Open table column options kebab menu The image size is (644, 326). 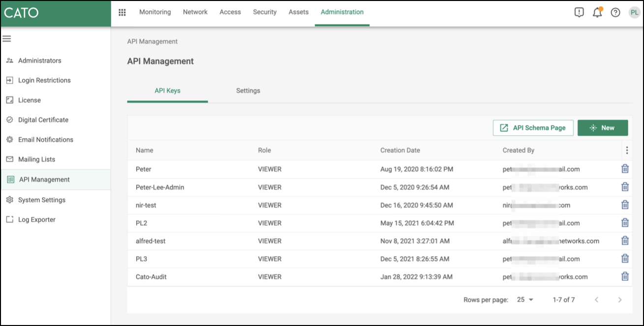(626, 150)
